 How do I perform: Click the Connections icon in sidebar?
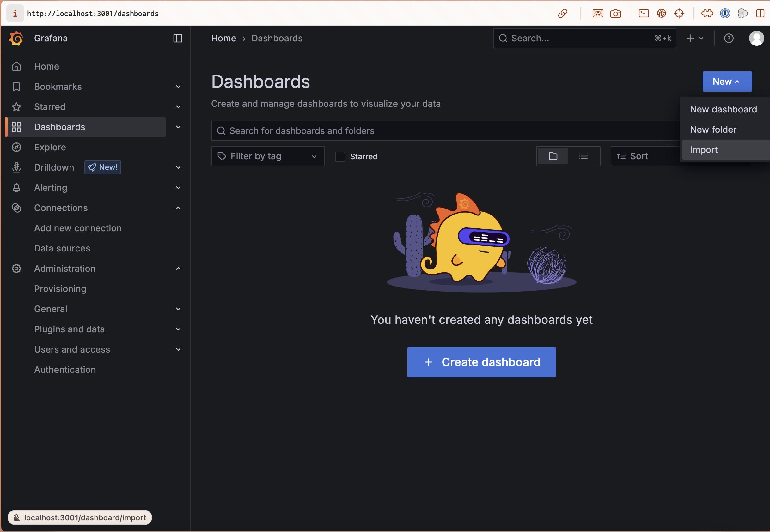point(16,208)
